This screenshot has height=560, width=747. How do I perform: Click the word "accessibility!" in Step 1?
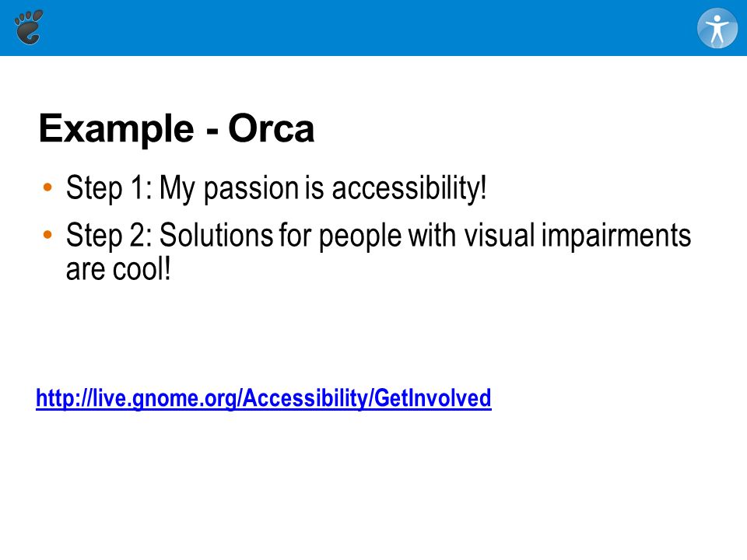point(409,188)
